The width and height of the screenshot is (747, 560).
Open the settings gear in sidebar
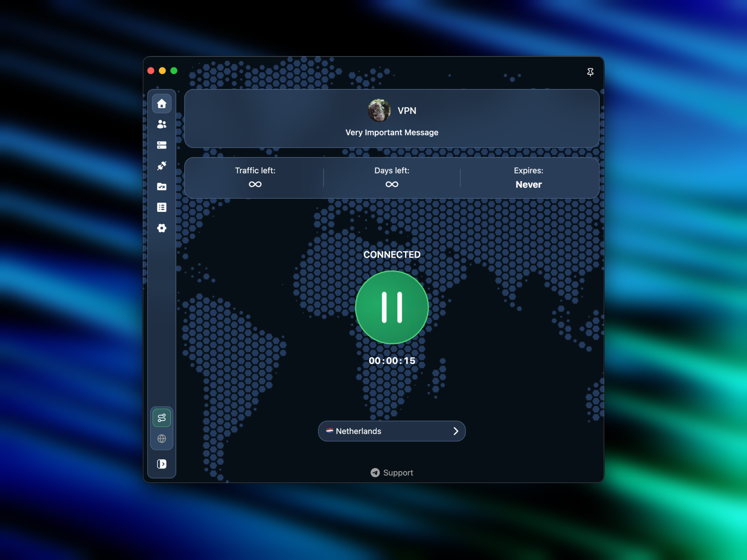pyautogui.click(x=161, y=228)
